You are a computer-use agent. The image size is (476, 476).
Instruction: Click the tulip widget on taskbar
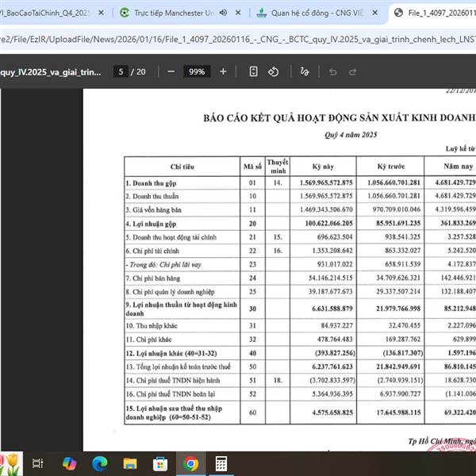coord(11,463)
